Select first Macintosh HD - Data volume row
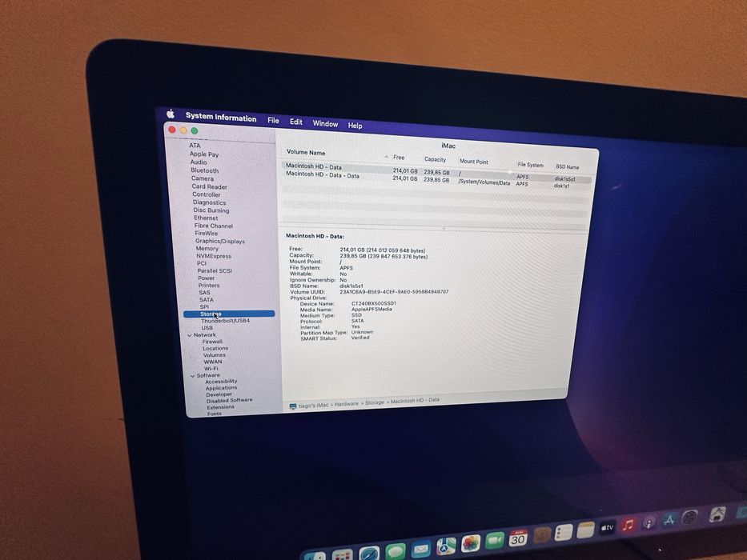 point(436,172)
